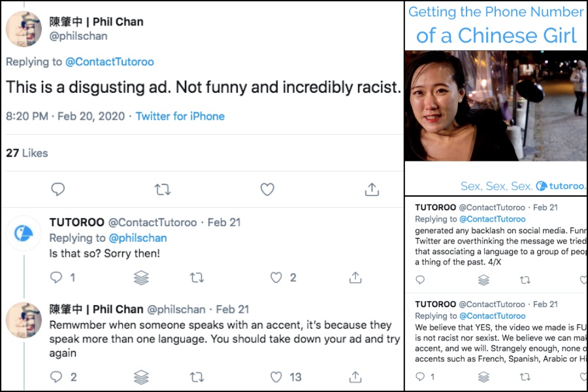Retweet TUTOROO's apology reply

click(x=196, y=278)
